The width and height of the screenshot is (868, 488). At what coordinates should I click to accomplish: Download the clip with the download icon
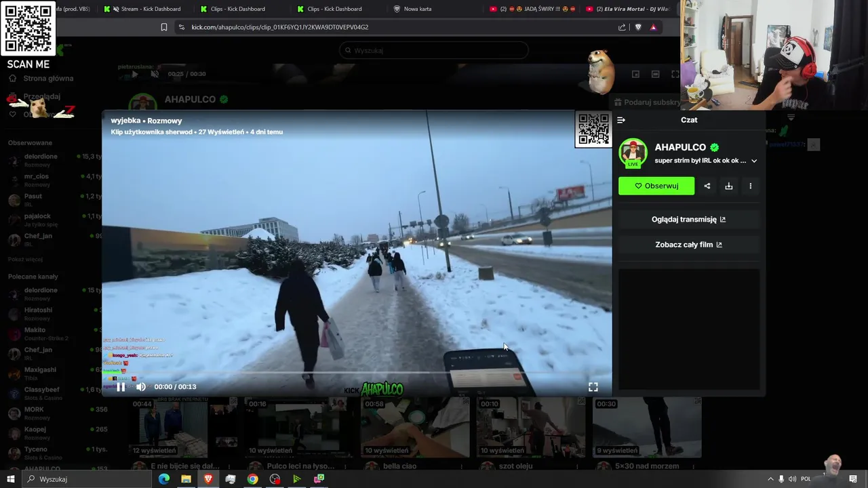(729, 186)
